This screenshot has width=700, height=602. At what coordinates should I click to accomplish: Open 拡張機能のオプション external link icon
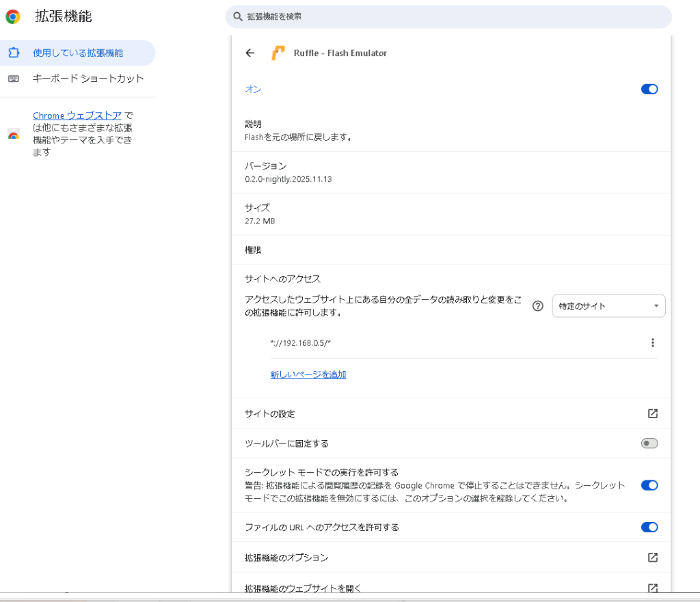click(652, 558)
